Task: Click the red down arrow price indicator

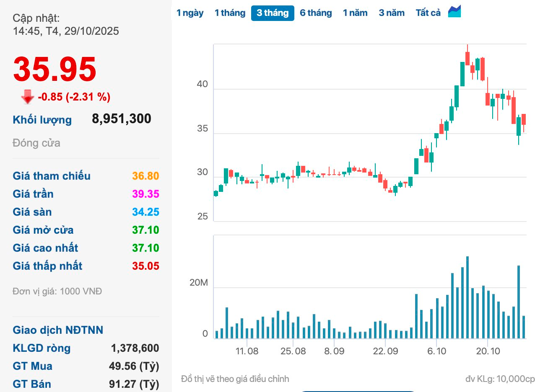Action: click(28, 97)
